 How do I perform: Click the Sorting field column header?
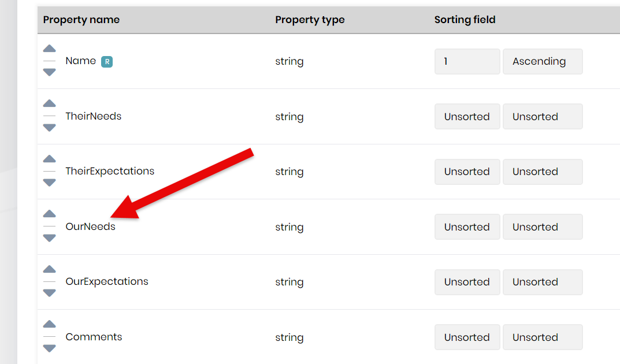coord(465,20)
